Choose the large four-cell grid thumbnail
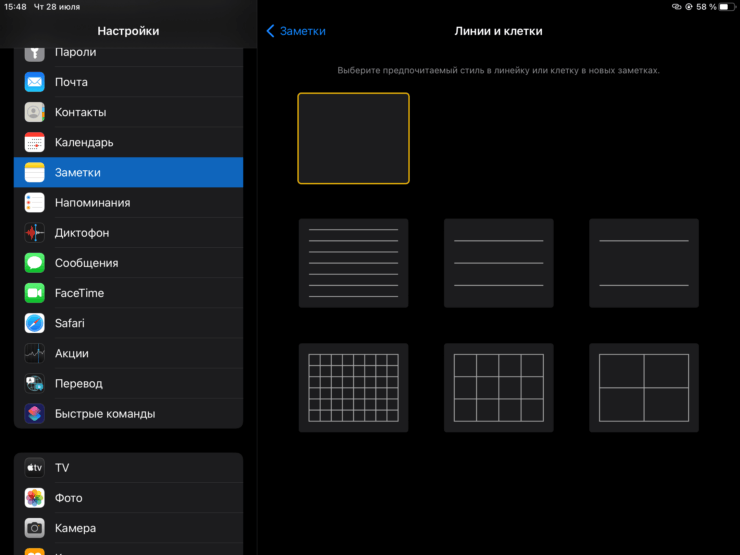The height and width of the screenshot is (555, 740). point(643,387)
